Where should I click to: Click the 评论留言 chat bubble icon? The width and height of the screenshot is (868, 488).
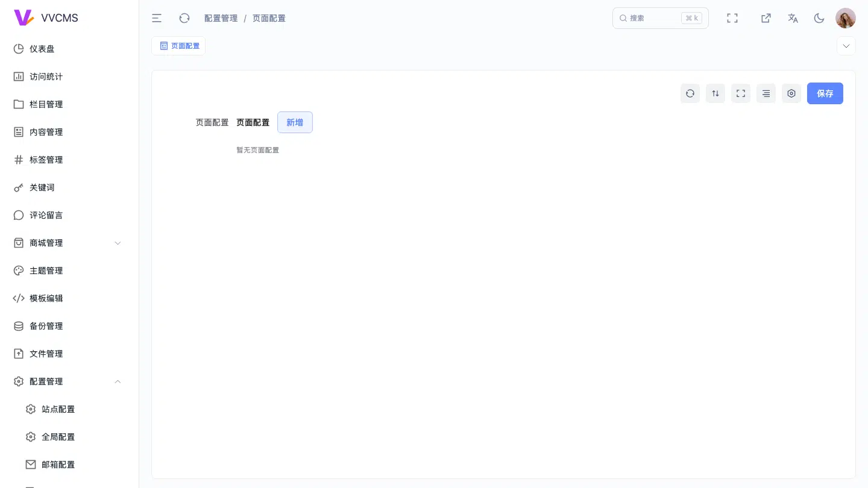pyautogui.click(x=19, y=215)
